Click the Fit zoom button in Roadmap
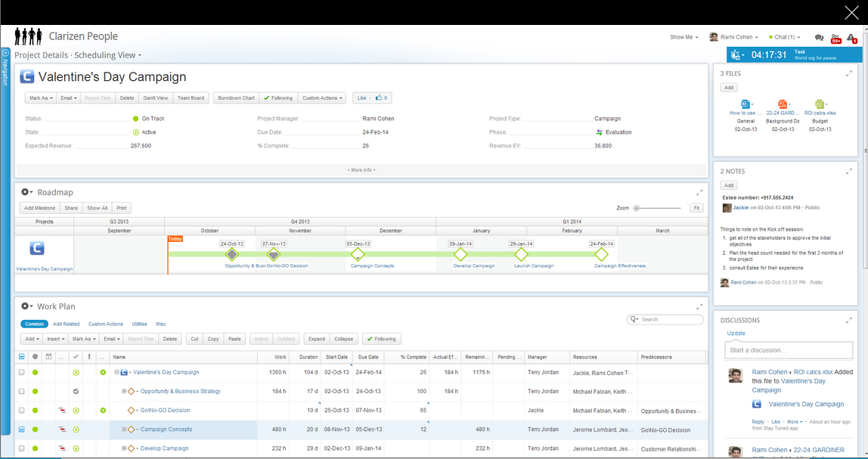868x459 pixels. pos(696,208)
